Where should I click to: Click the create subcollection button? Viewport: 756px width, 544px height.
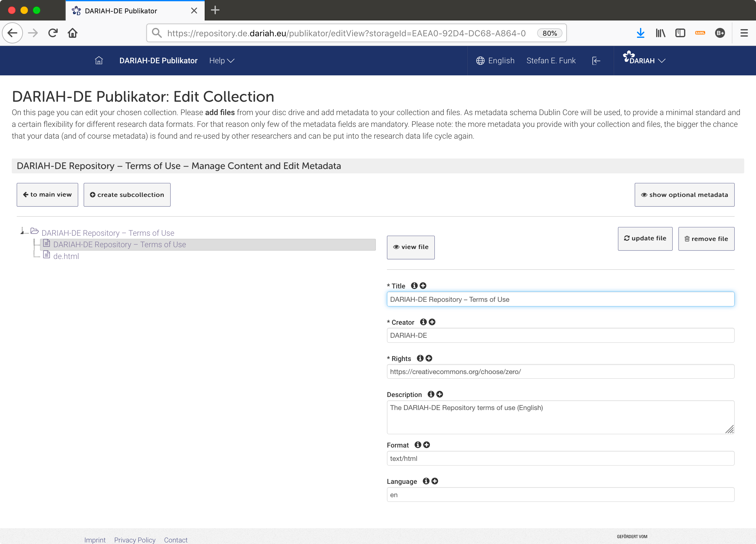click(x=127, y=195)
